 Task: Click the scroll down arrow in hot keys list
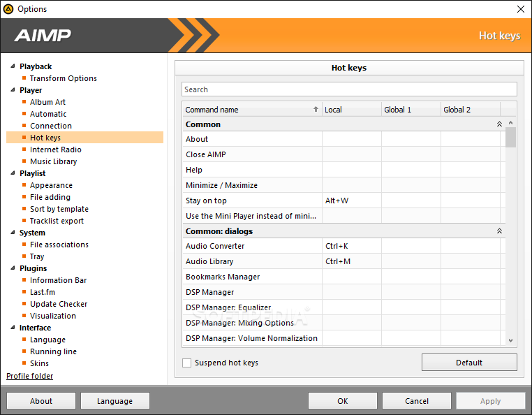click(x=510, y=340)
